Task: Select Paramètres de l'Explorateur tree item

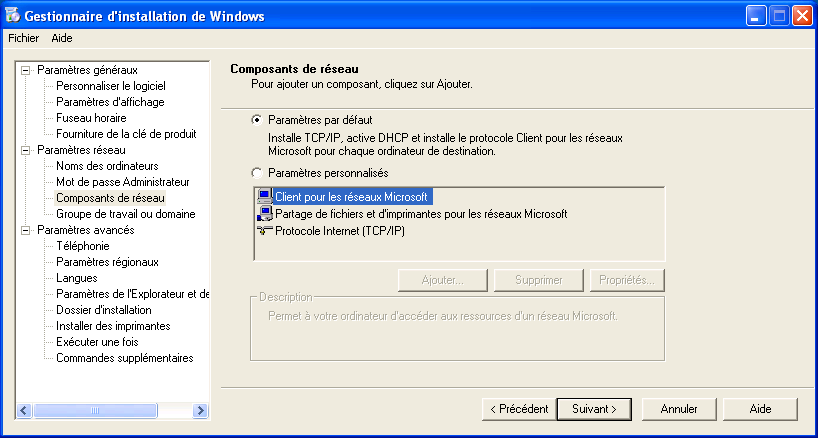Action: tap(132, 294)
